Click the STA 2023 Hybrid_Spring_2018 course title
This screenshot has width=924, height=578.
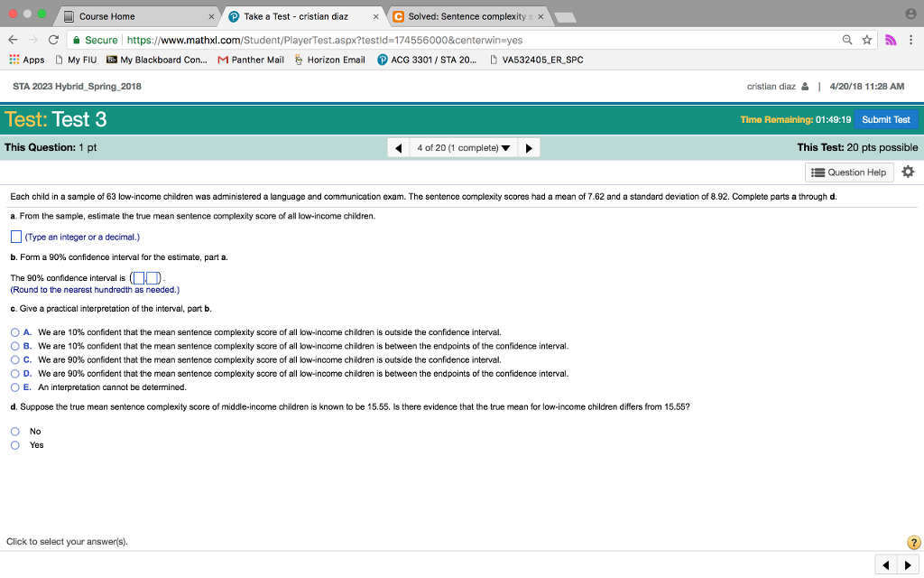[78, 87]
